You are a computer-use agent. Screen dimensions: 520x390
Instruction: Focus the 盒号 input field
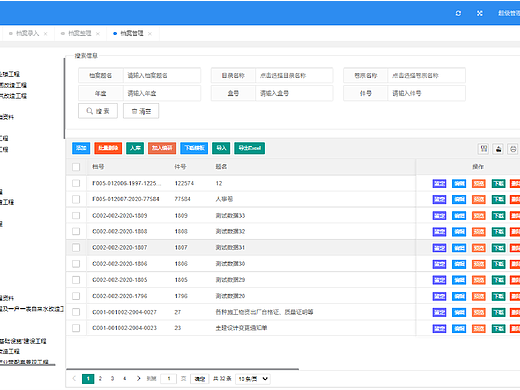[294, 93]
